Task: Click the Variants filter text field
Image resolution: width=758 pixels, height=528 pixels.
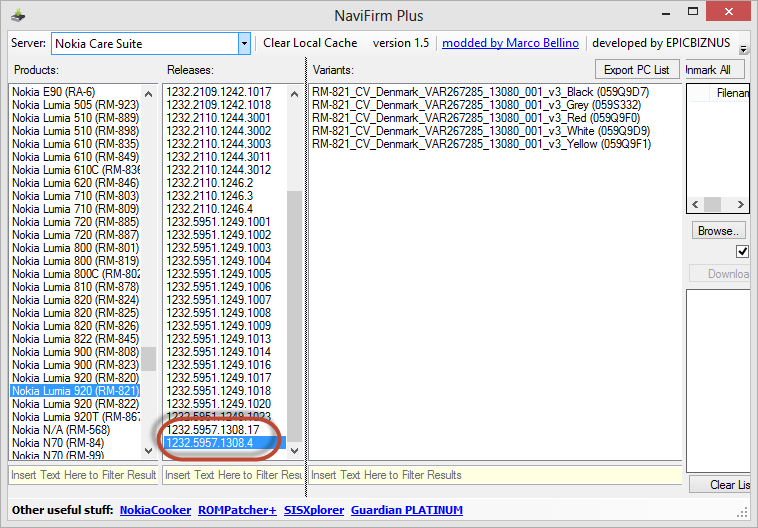Action: [496, 475]
